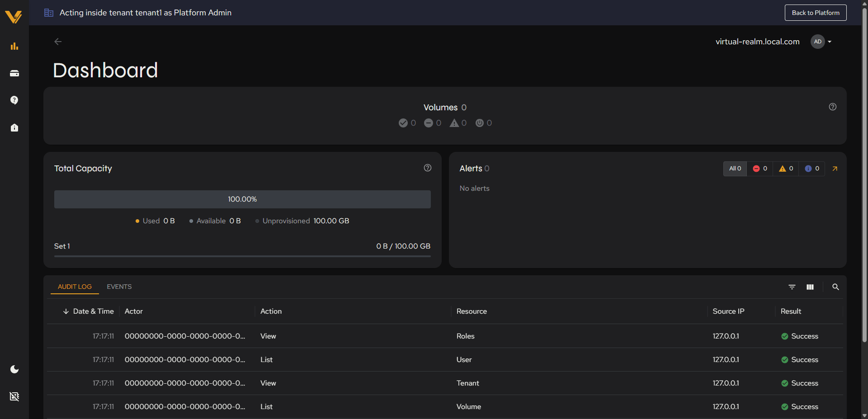Go back with the left arrow icon
Image resolution: width=868 pixels, height=419 pixels.
coord(58,42)
